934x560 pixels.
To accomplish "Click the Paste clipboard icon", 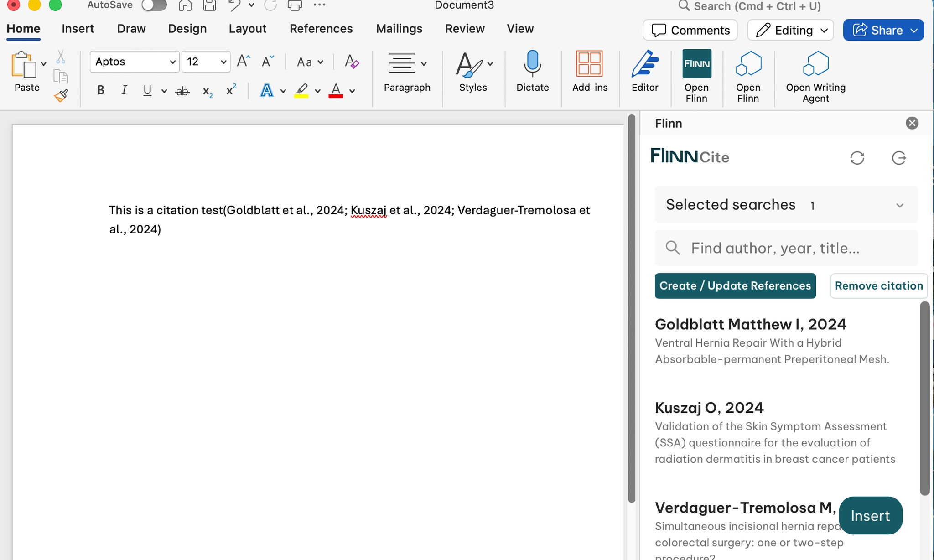I will [x=23, y=64].
